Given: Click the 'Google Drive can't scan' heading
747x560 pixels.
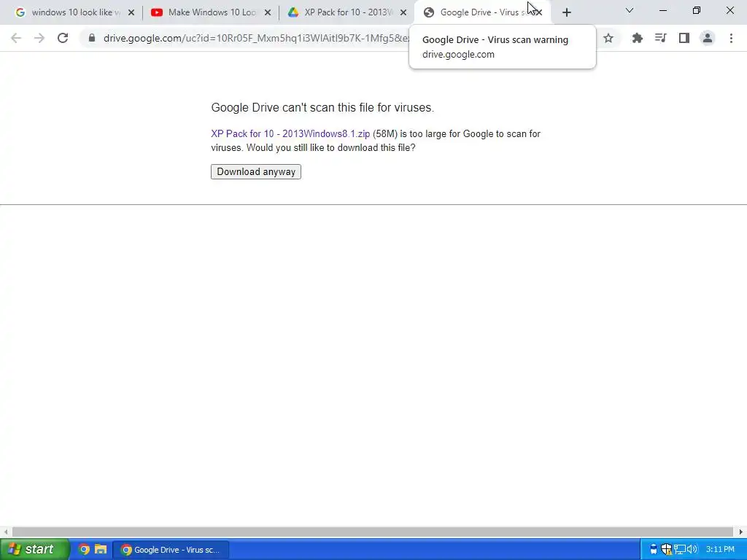Looking at the screenshot, I should tap(322, 108).
